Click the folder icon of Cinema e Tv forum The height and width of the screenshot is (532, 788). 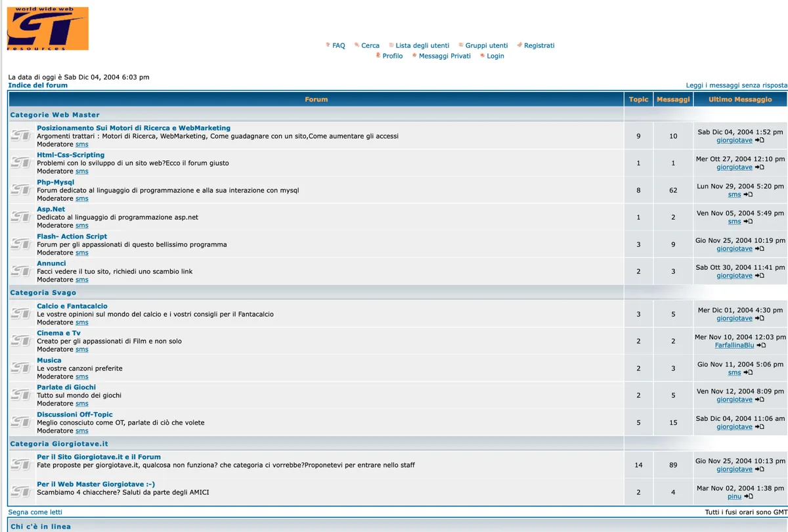tap(21, 341)
